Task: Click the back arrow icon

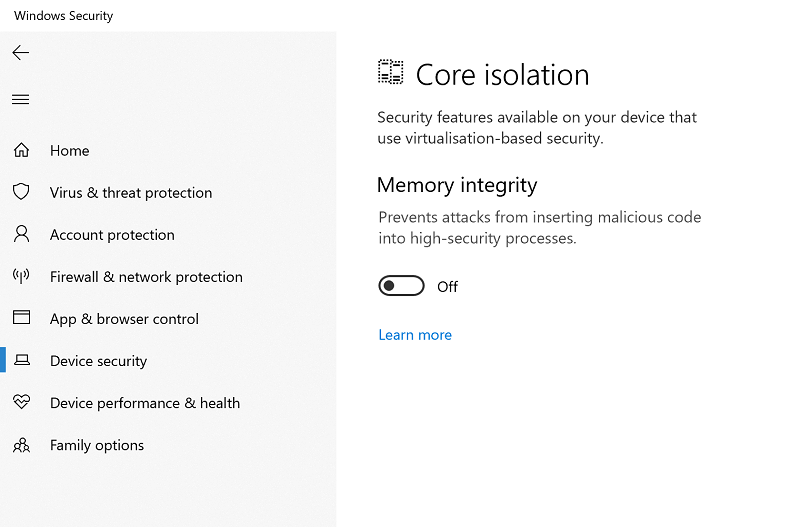Action: [x=20, y=53]
